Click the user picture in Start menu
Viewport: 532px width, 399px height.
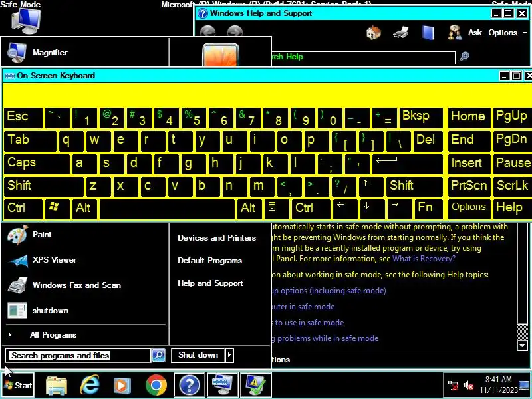coord(221,55)
